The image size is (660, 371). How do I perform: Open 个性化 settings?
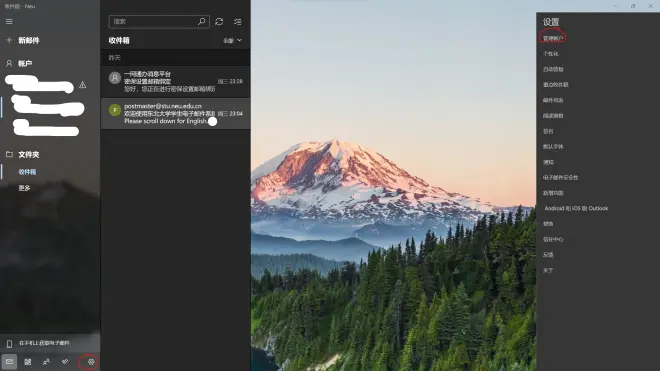click(551, 54)
